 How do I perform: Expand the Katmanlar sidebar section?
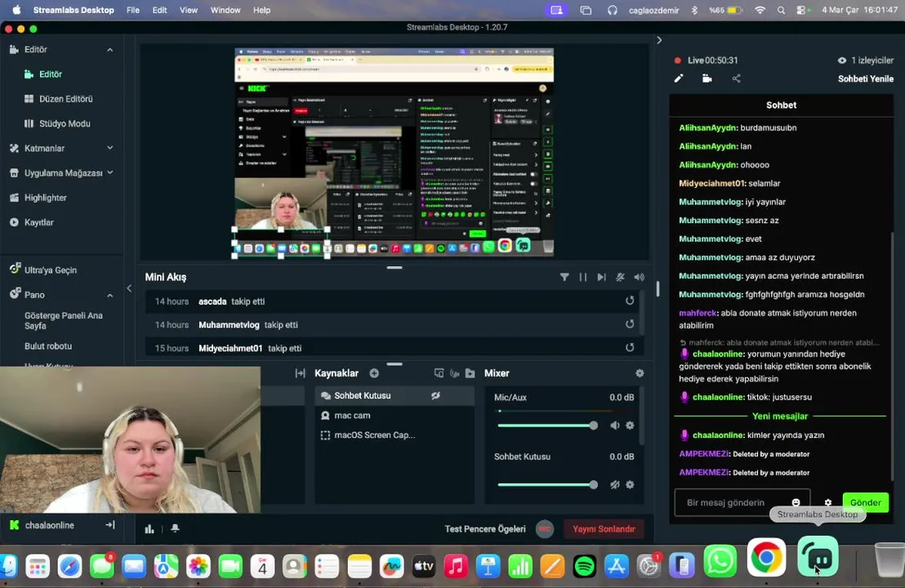(109, 149)
